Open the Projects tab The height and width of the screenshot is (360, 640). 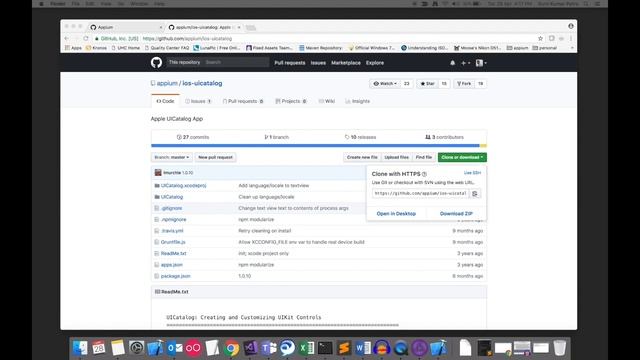291,101
